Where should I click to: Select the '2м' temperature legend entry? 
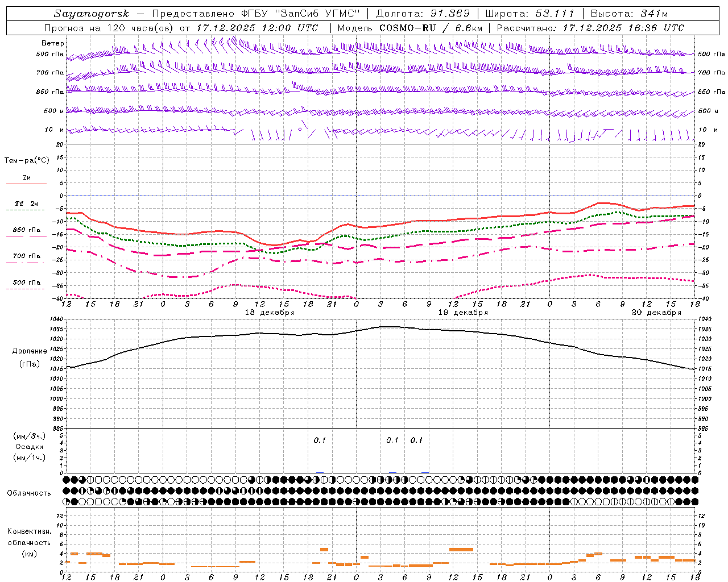point(27,177)
